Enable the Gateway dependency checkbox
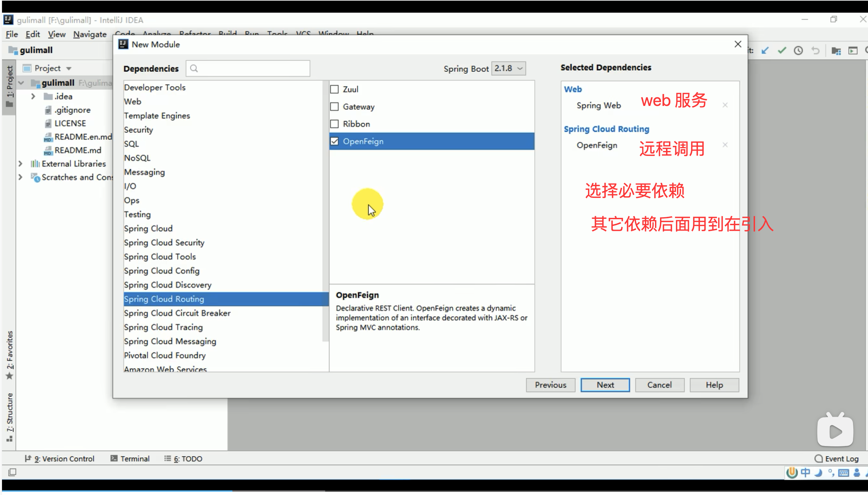This screenshot has width=868, height=495. (x=334, y=107)
